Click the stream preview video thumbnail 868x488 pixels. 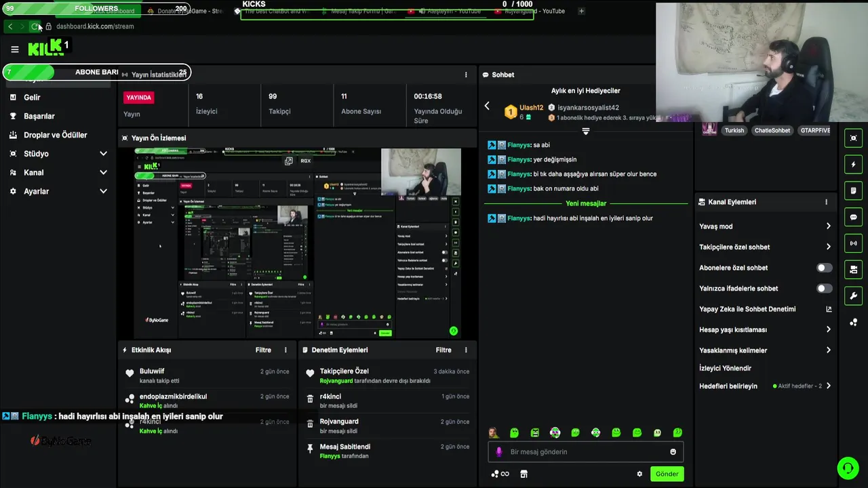tap(297, 243)
